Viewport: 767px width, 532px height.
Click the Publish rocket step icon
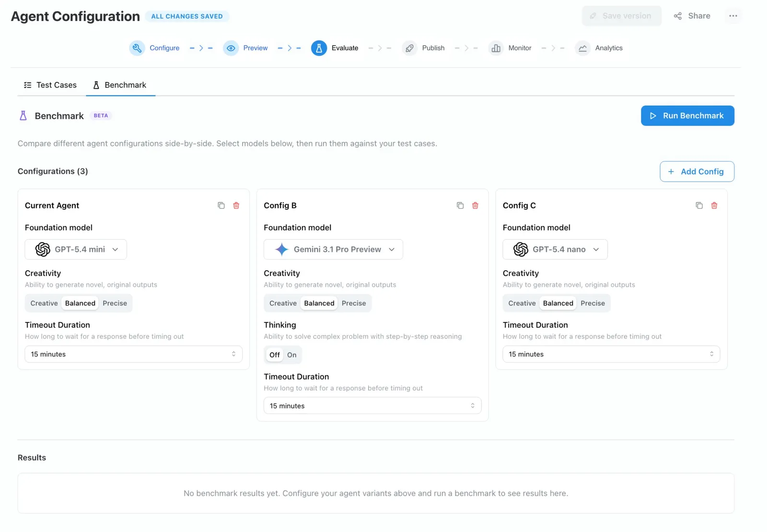pos(409,48)
